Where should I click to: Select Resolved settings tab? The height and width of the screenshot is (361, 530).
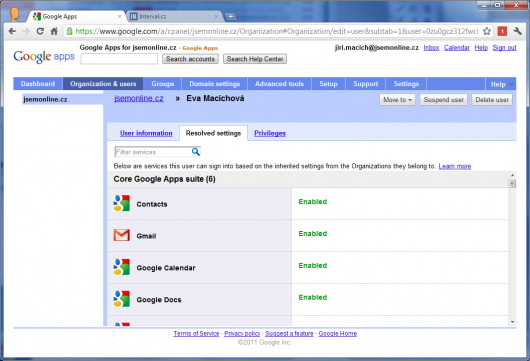point(213,133)
